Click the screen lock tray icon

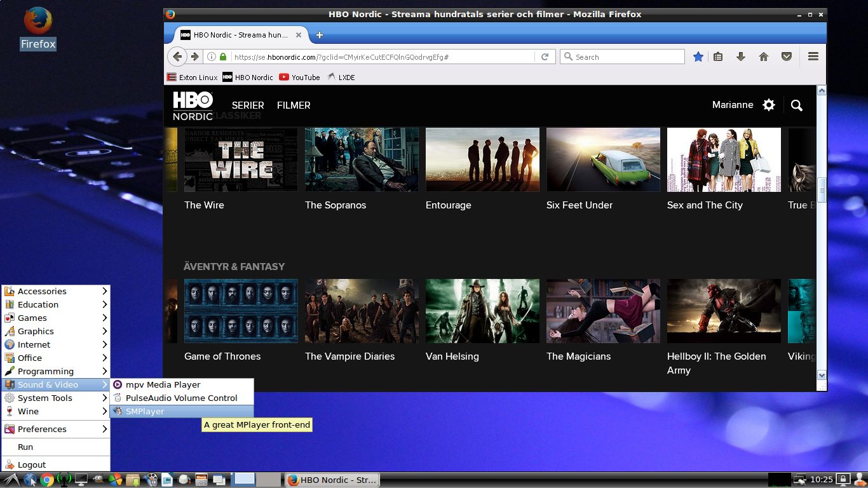pos(843,479)
